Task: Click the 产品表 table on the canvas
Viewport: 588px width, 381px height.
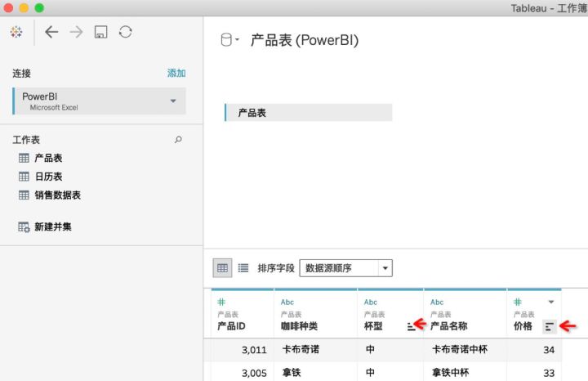Action: (308, 113)
